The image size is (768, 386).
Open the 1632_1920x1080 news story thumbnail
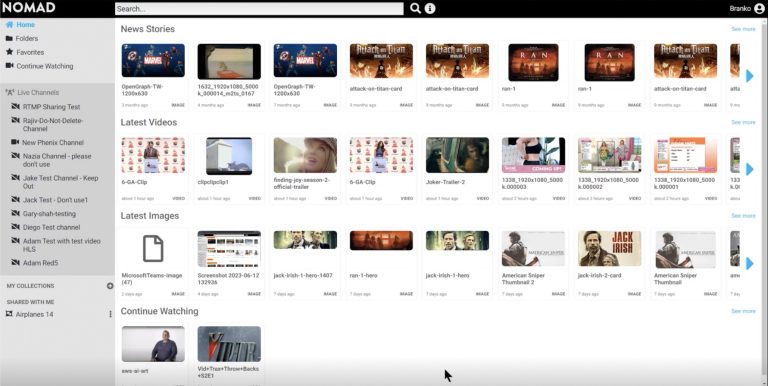tap(229, 62)
